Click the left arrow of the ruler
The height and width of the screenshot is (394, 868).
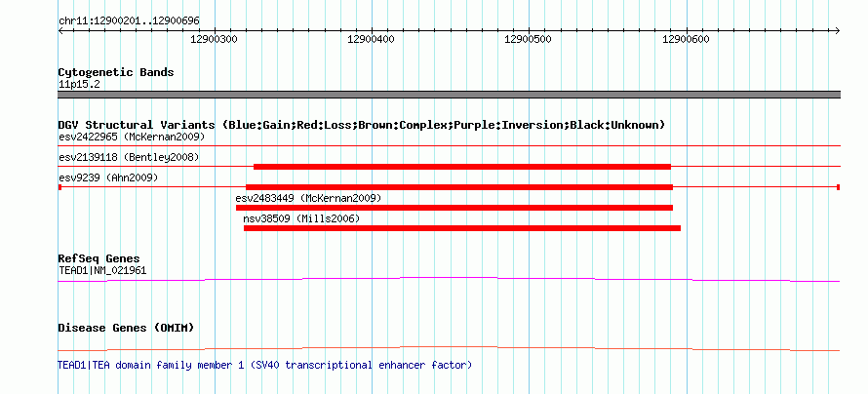[x=60, y=30]
